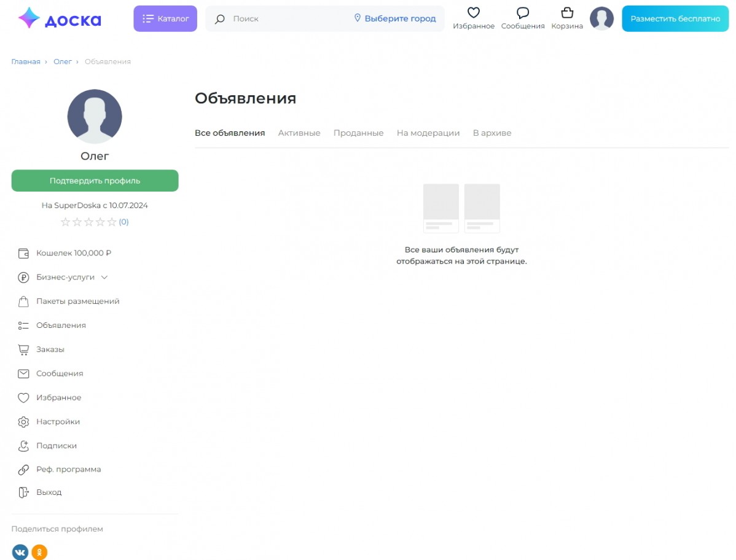Share profile on Одноклассники
736x560 pixels.
tap(40, 551)
